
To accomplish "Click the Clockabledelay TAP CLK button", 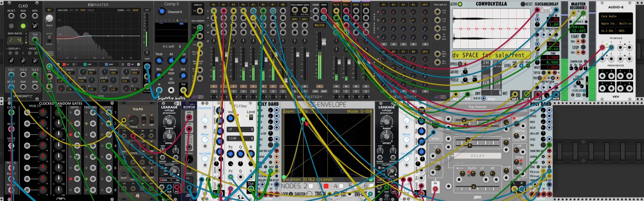I will 543,72.
